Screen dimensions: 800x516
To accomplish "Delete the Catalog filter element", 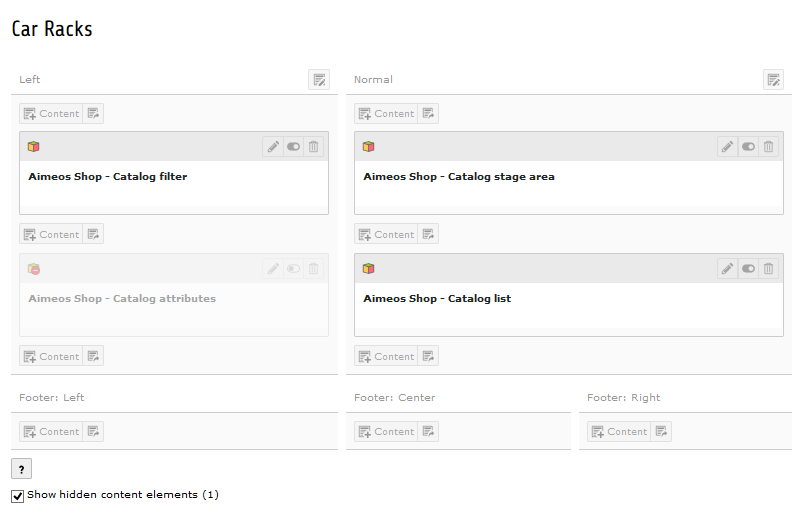I will pyautogui.click(x=313, y=147).
